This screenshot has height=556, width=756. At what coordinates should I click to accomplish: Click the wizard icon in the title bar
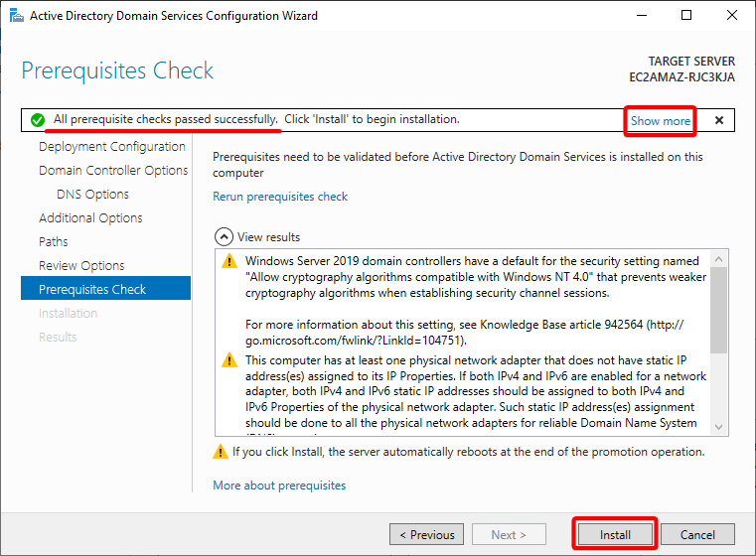coord(17,16)
